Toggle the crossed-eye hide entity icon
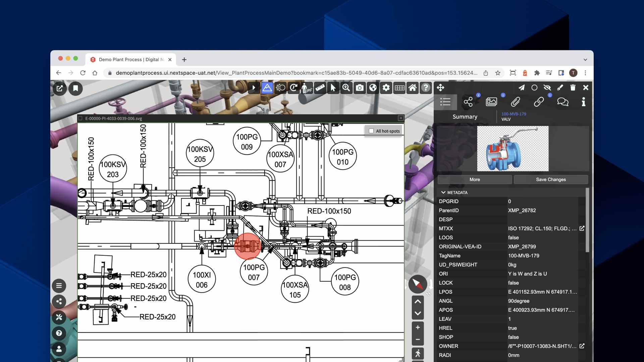644x362 pixels. pyautogui.click(x=547, y=87)
